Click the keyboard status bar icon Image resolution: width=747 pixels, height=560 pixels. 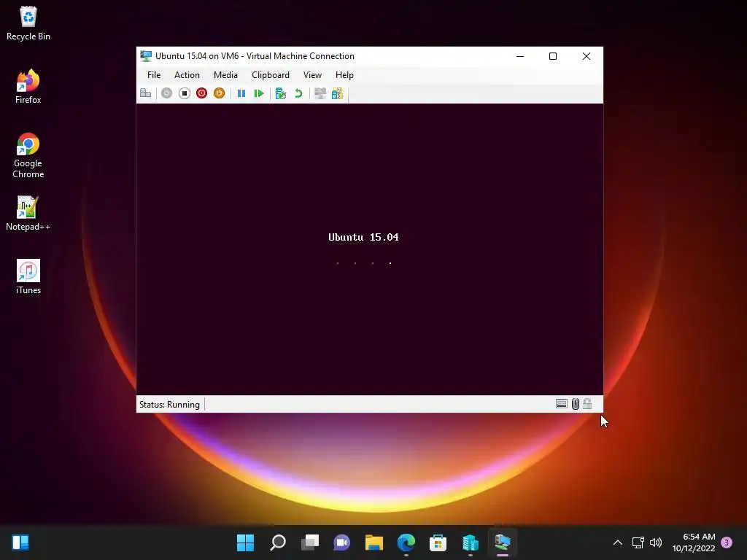click(x=562, y=404)
